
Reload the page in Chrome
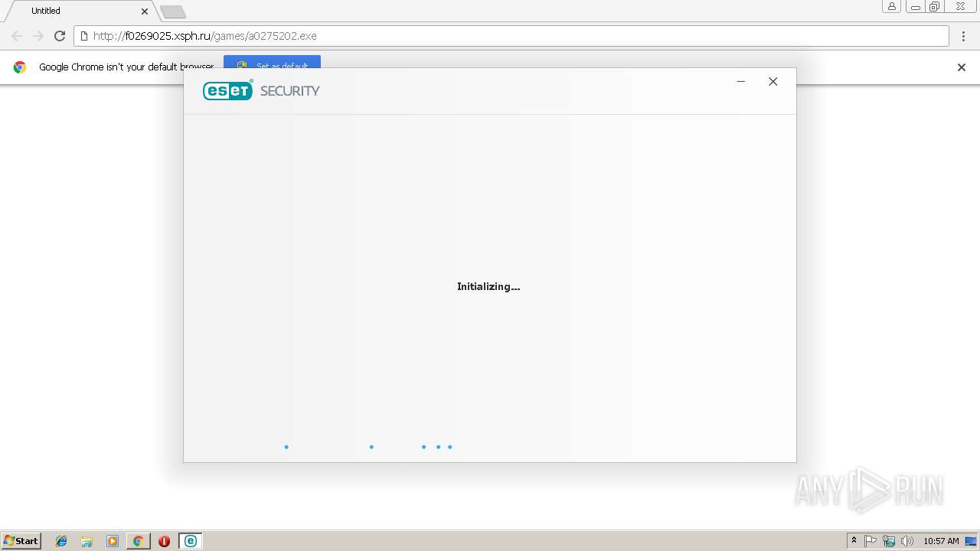pyautogui.click(x=60, y=36)
